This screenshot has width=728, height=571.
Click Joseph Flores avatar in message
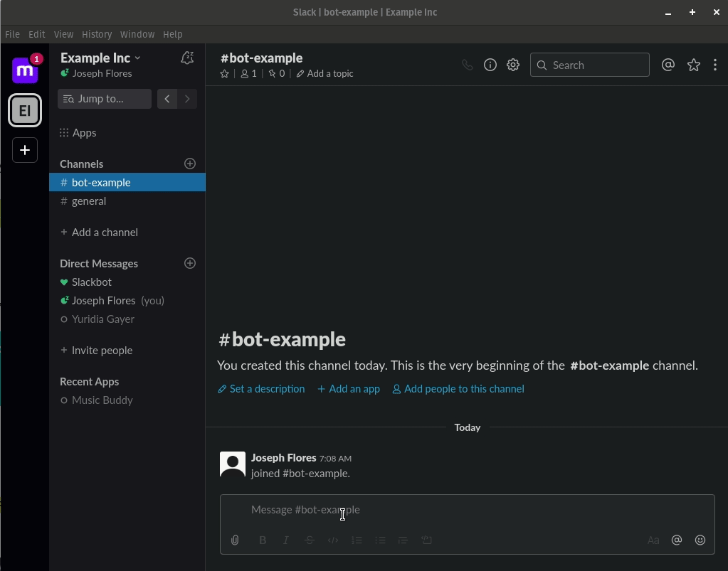[233, 465]
